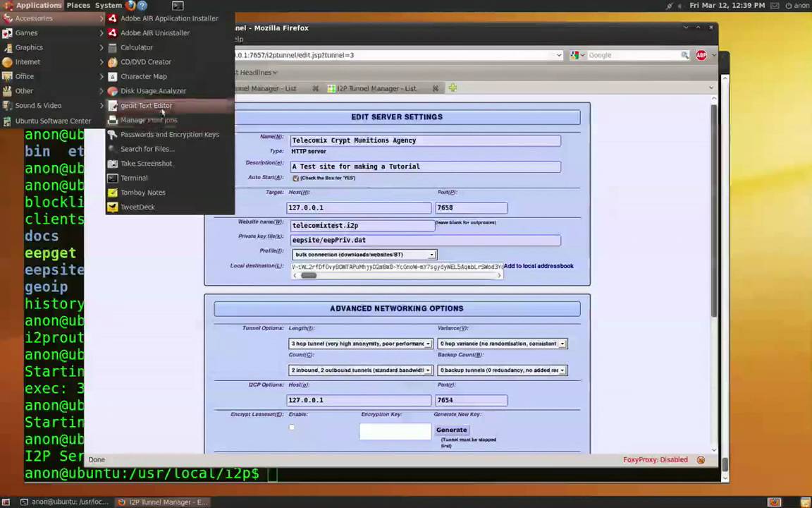
Task: Click Firefox launcher icon in top panel
Action: (130, 5)
